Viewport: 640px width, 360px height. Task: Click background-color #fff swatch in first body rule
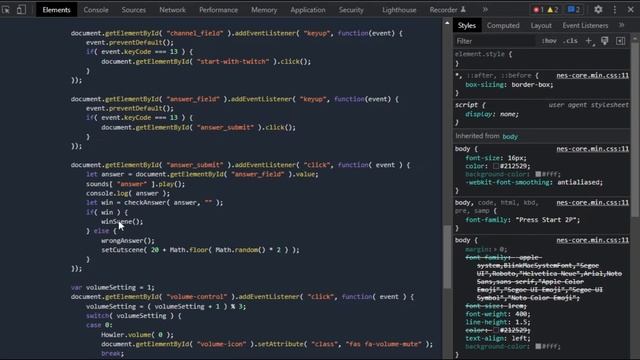(x=538, y=174)
